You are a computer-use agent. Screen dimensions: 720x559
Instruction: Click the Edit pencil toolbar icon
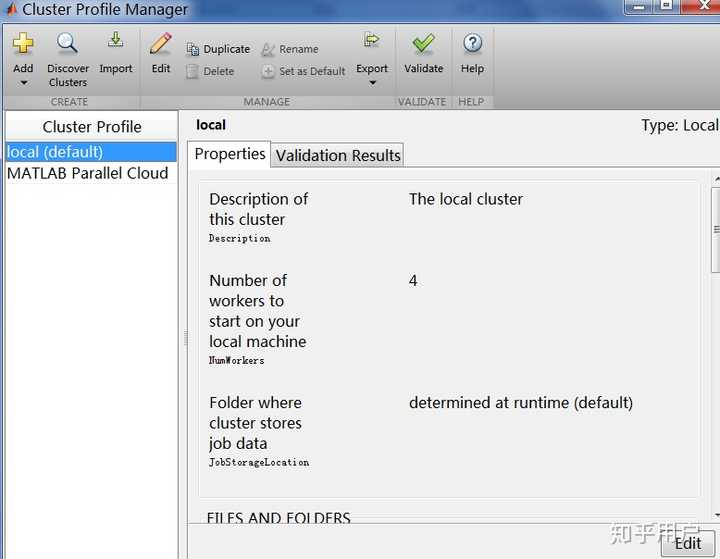point(161,44)
